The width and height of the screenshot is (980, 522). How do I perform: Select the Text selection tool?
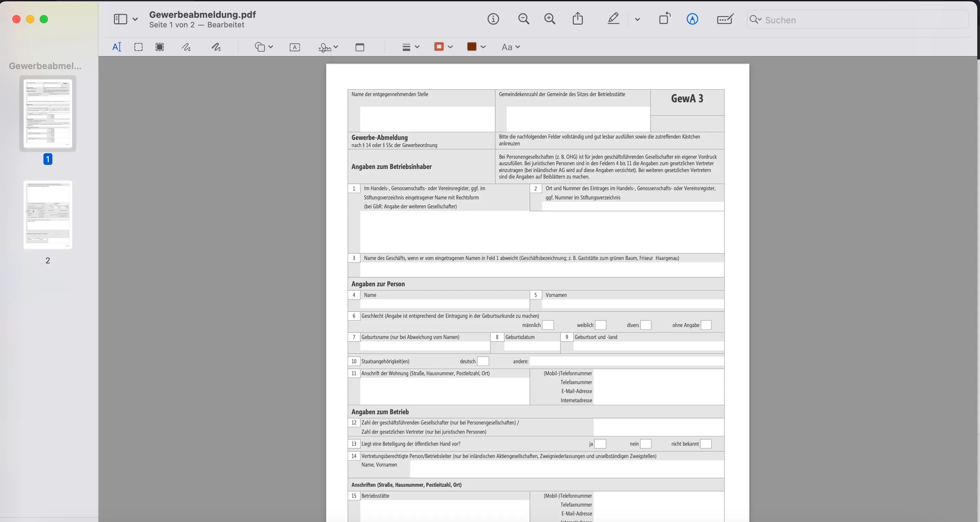(117, 47)
